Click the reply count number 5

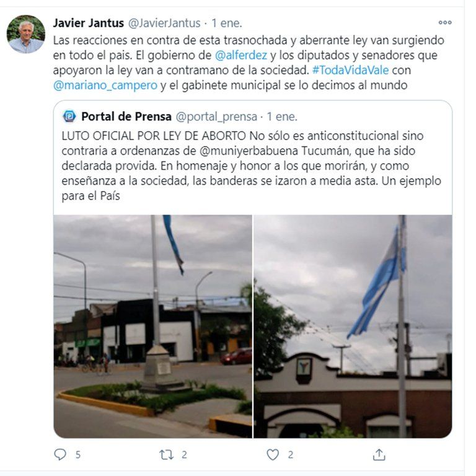78,455
